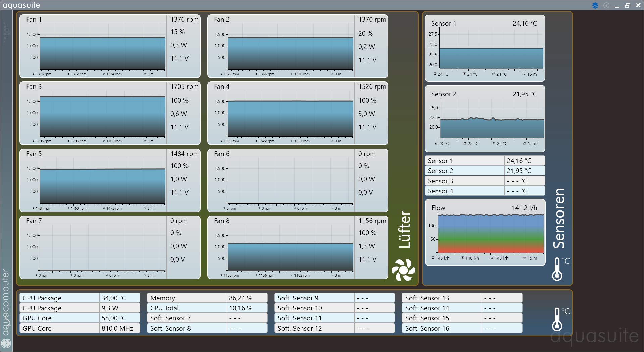Click the white fan icon below Lüfter

point(403,270)
